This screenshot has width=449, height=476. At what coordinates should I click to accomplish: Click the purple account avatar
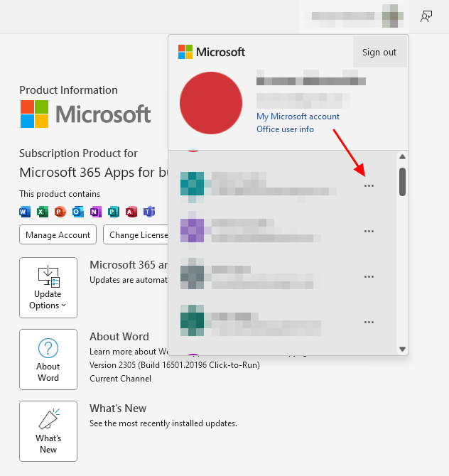coord(192,231)
